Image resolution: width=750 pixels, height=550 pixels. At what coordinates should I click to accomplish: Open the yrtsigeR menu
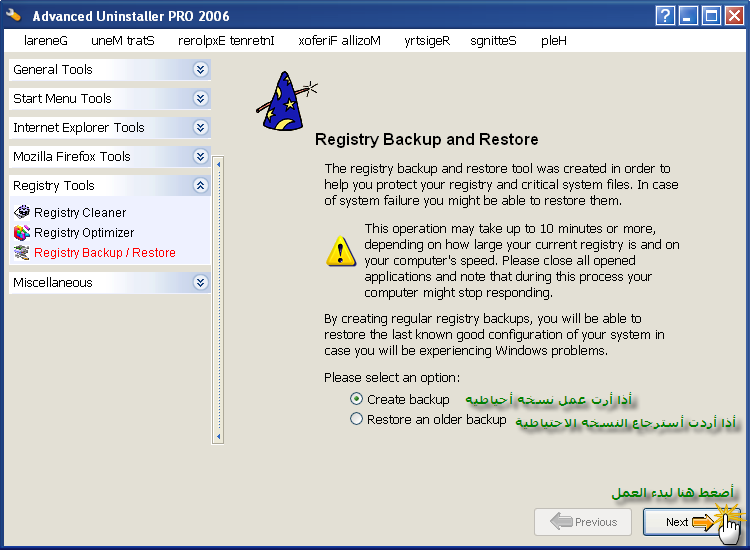pyautogui.click(x=427, y=41)
